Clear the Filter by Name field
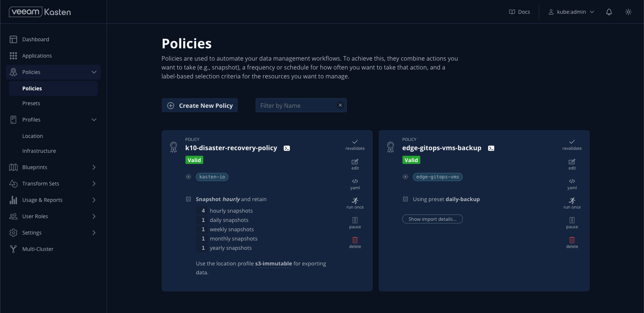Image resolution: width=644 pixels, height=313 pixels. (340, 105)
